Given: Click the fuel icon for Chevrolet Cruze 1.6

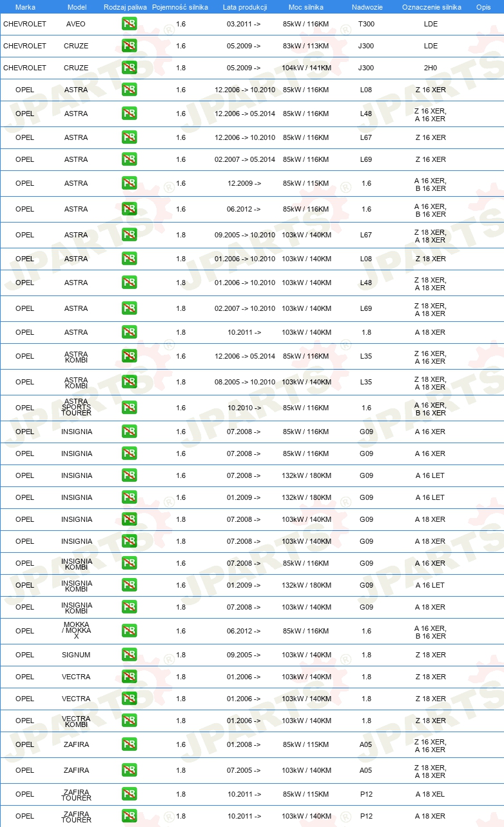Looking at the screenshot, I should [x=129, y=46].
